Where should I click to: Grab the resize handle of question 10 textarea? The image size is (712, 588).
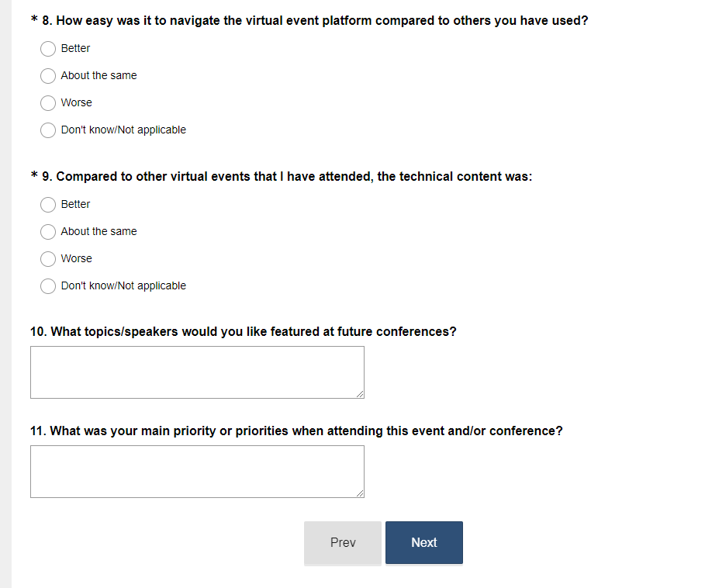[360, 394]
